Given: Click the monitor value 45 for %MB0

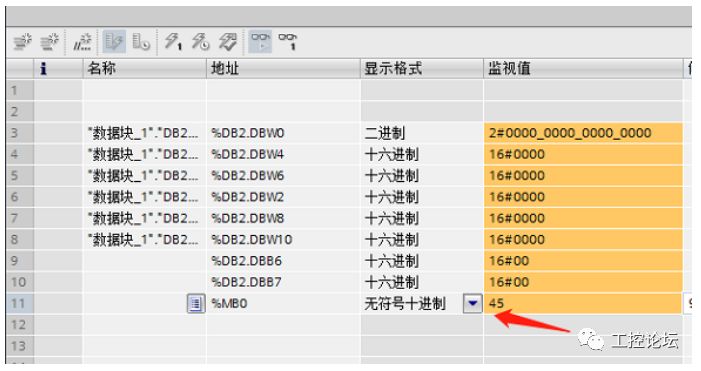Looking at the screenshot, I should [583, 304].
